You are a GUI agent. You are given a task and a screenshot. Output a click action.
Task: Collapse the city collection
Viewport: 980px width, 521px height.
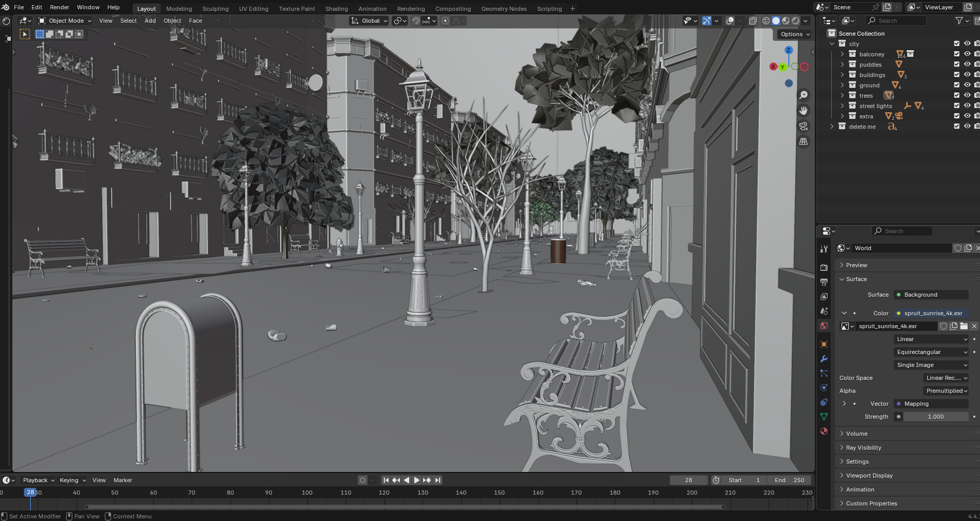click(832, 44)
